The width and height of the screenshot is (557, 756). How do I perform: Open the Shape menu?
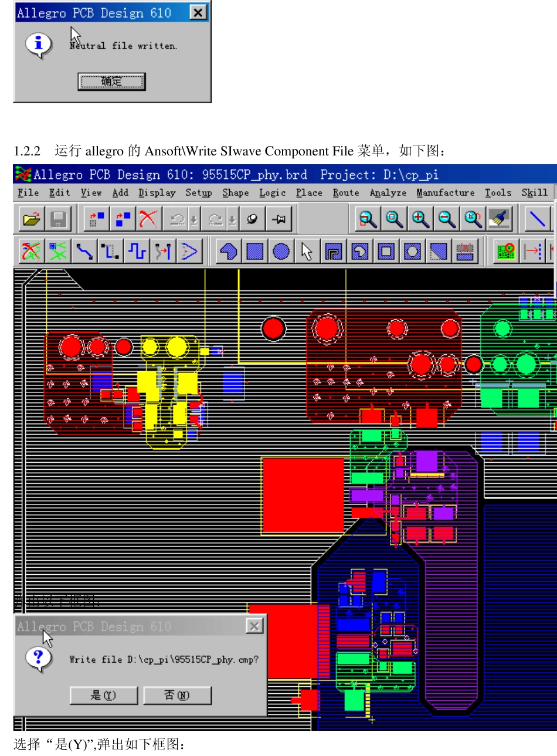pos(236,193)
